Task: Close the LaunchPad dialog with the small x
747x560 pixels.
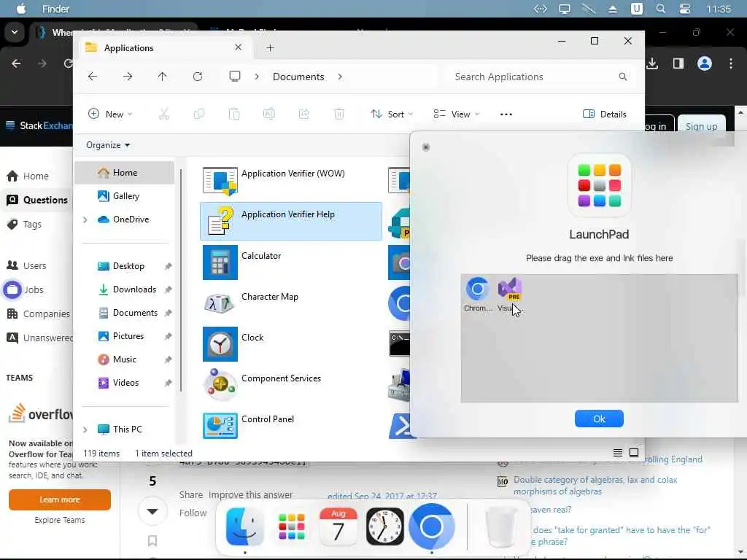Action: [426, 147]
